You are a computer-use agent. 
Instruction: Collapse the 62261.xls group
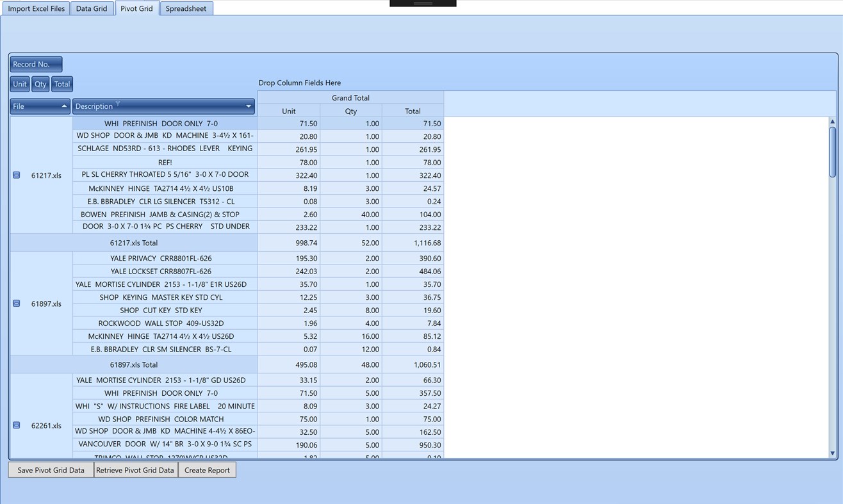click(15, 425)
